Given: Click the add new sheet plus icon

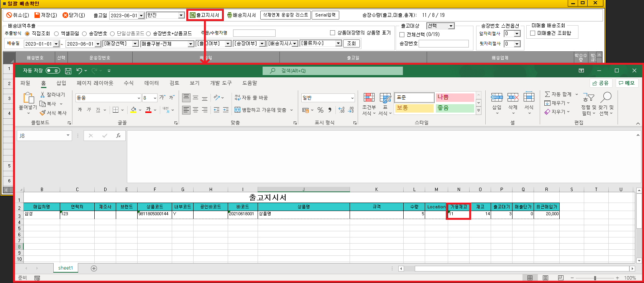Looking at the screenshot, I should pyautogui.click(x=94, y=268).
